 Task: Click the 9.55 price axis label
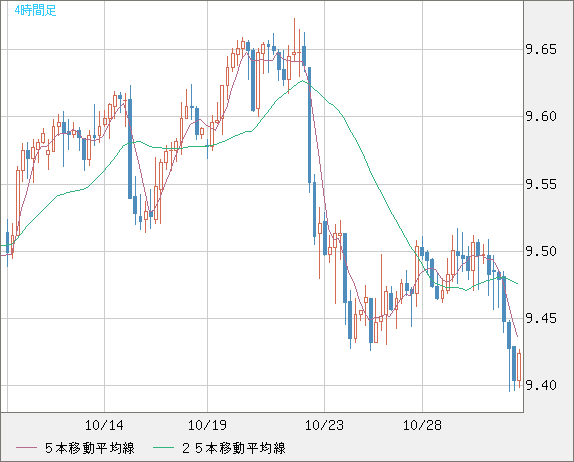coord(541,184)
